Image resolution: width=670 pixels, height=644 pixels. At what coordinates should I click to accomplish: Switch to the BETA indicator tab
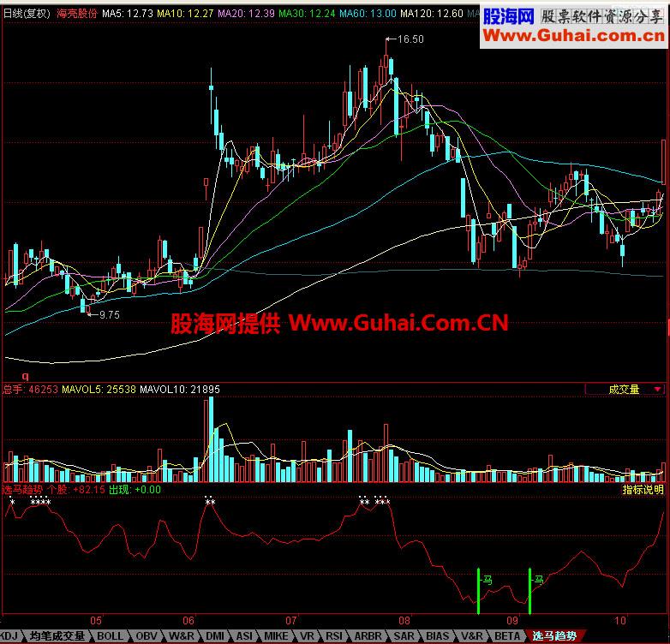(507, 635)
